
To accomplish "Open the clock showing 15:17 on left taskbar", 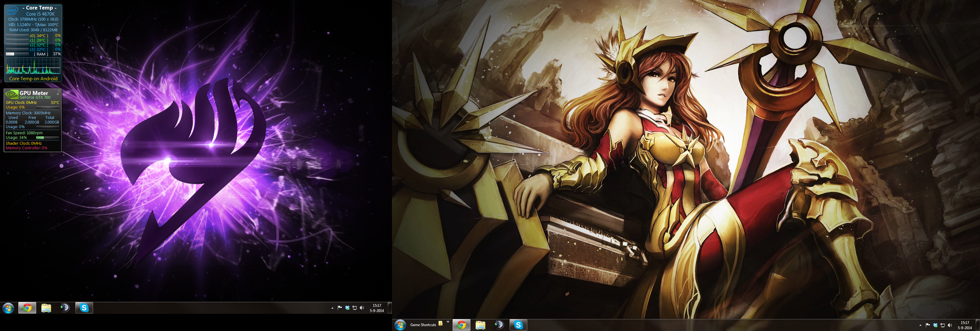I will click(x=377, y=308).
